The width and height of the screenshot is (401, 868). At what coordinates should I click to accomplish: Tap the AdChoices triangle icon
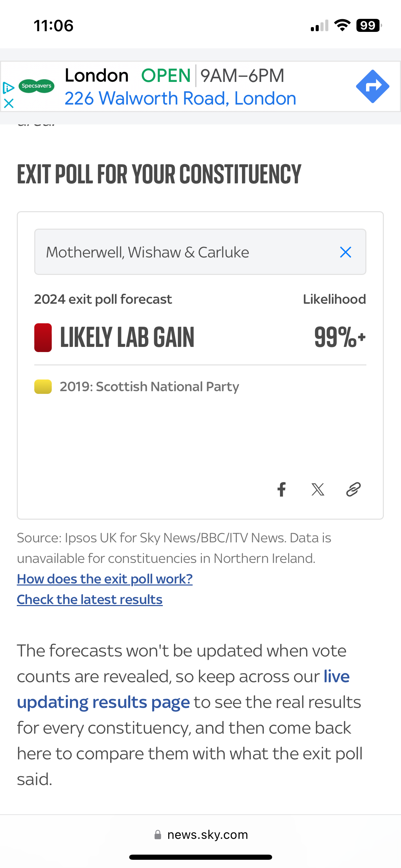[x=8, y=88]
